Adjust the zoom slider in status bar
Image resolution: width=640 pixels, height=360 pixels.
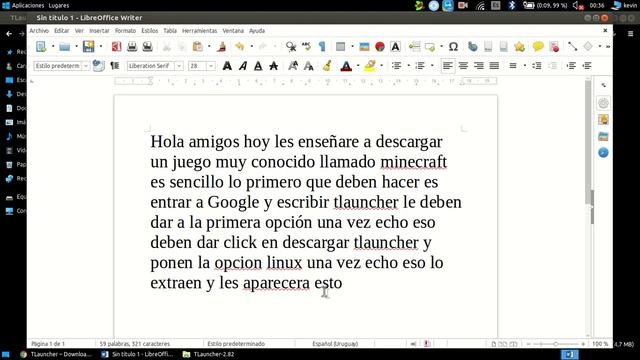(556, 344)
